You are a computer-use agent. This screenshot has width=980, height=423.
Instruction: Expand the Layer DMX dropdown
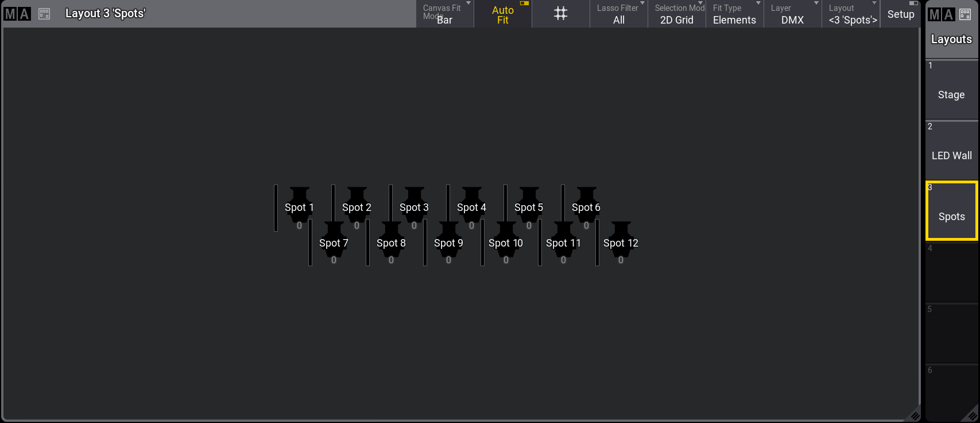click(x=792, y=14)
